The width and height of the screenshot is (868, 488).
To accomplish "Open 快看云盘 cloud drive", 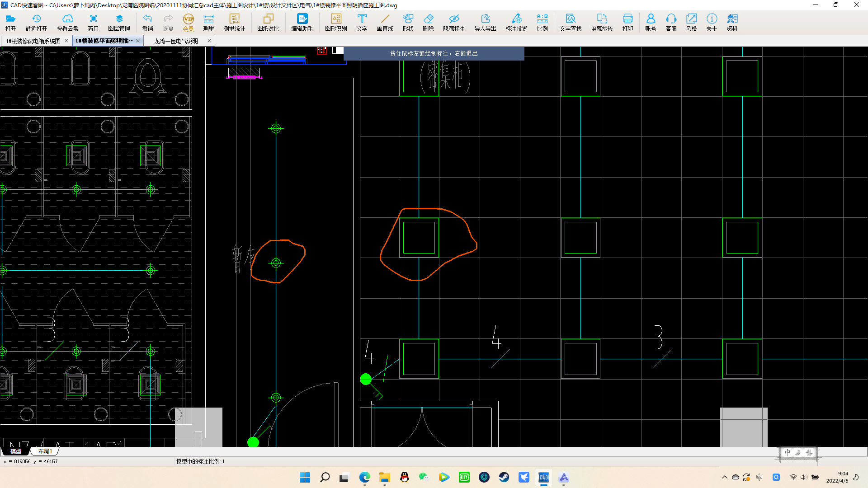I will [67, 22].
